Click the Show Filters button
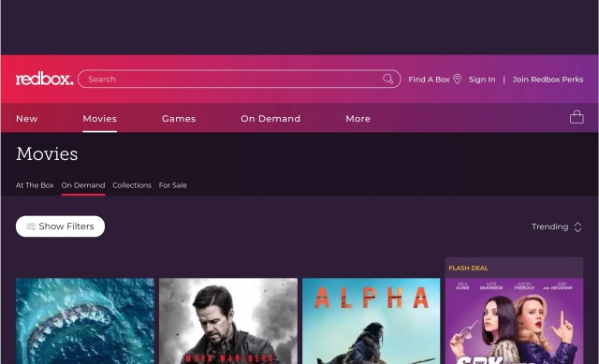This screenshot has width=599, height=364. click(60, 226)
